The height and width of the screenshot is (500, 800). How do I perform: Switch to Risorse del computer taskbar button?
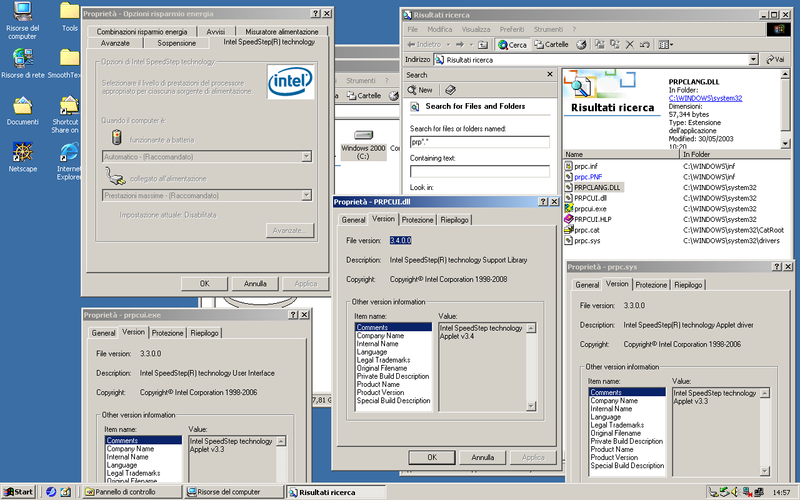(234, 492)
